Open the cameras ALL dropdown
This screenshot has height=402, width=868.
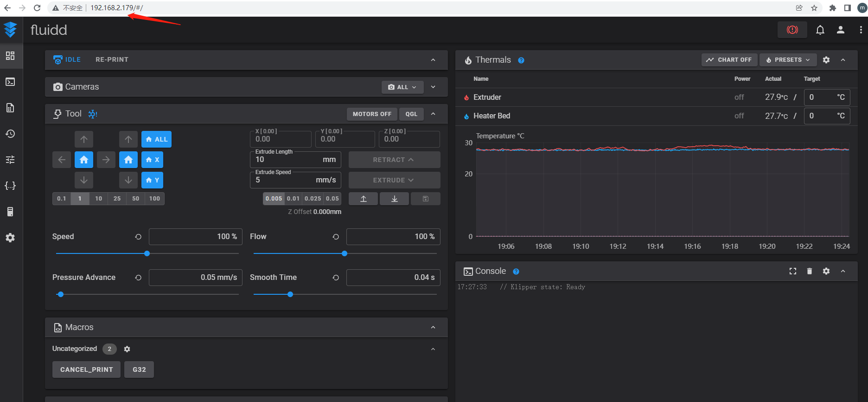point(402,87)
